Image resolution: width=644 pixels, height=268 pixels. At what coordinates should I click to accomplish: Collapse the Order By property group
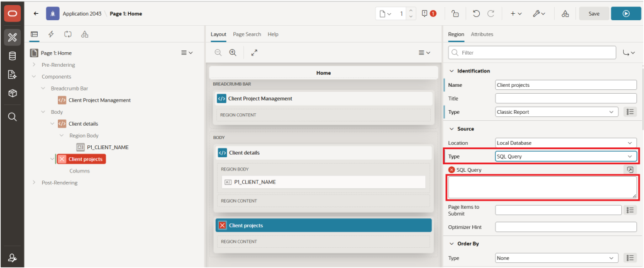click(452, 243)
